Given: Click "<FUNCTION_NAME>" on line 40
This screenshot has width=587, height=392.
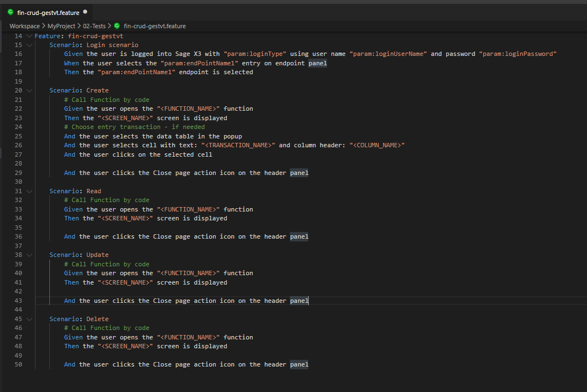Looking at the screenshot, I should (x=188, y=273).
